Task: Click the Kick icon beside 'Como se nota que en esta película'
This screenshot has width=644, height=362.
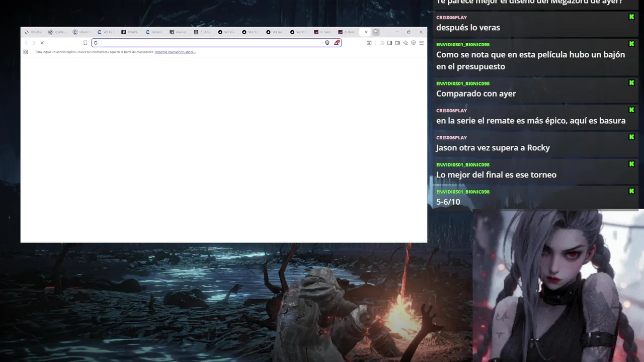Action: pyautogui.click(x=631, y=44)
